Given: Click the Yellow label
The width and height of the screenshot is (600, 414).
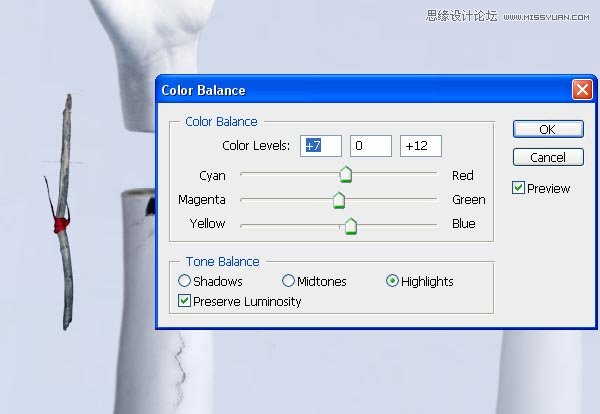Looking at the screenshot, I should tap(207, 223).
